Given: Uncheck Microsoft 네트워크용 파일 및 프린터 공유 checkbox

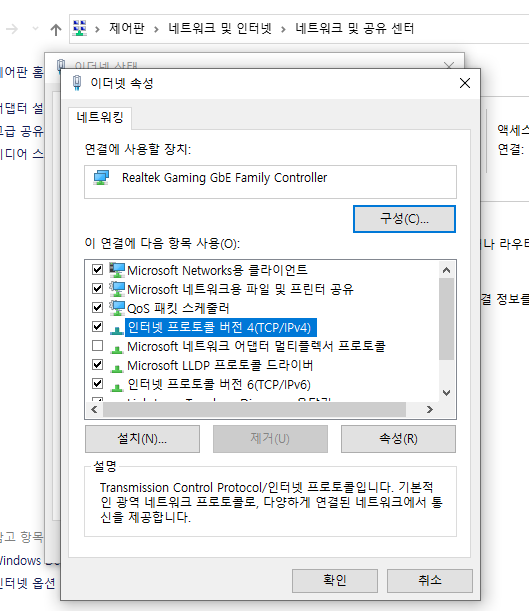Looking at the screenshot, I should (x=97, y=288).
